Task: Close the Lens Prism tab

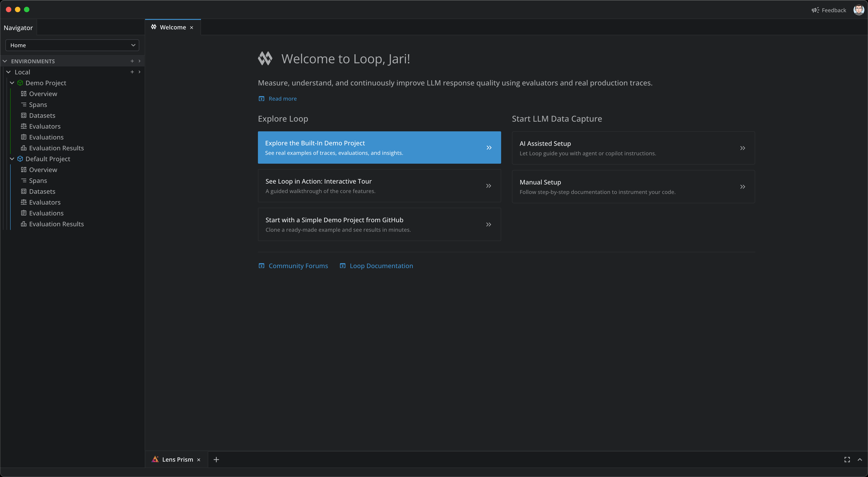Action: click(x=199, y=460)
